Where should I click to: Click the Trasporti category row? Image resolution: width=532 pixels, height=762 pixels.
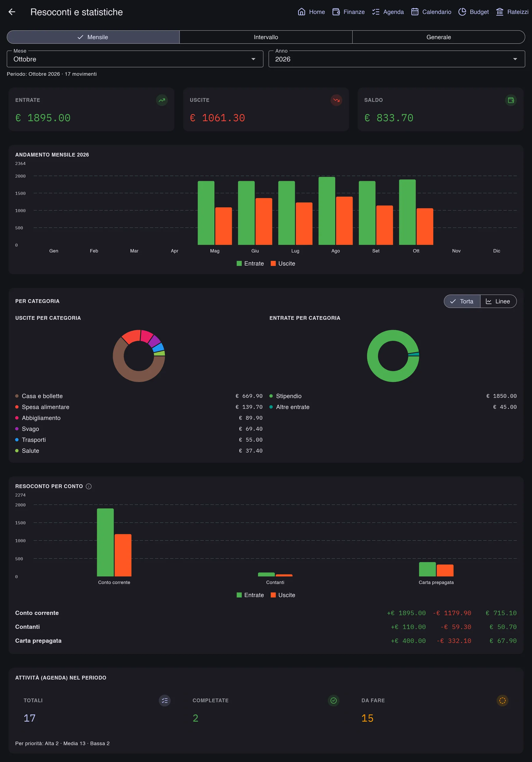click(139, 440)
